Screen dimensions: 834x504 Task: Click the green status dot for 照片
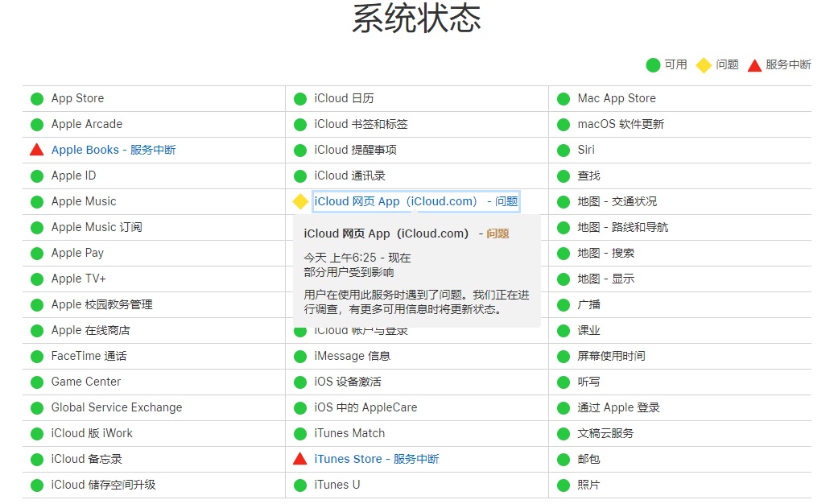pos(564,485)
